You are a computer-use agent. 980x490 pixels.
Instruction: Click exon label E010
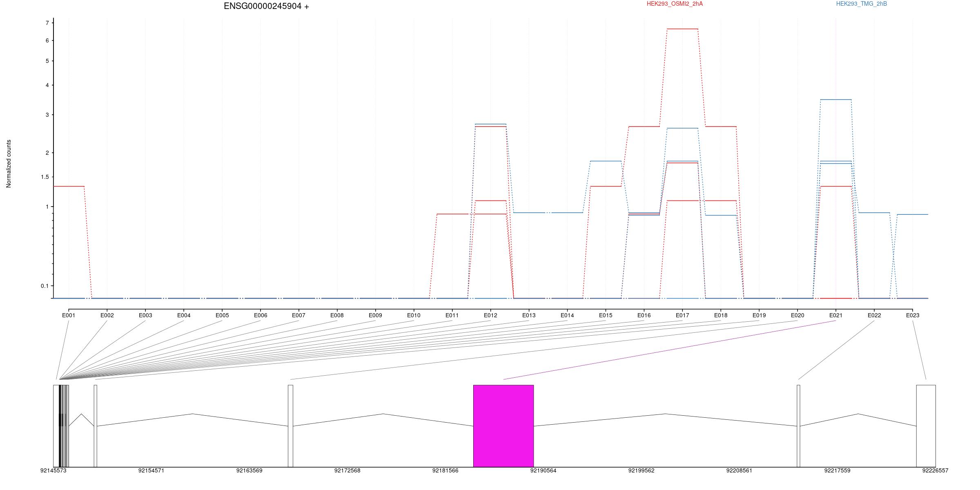pyautogui.click(x=414, y=315)
